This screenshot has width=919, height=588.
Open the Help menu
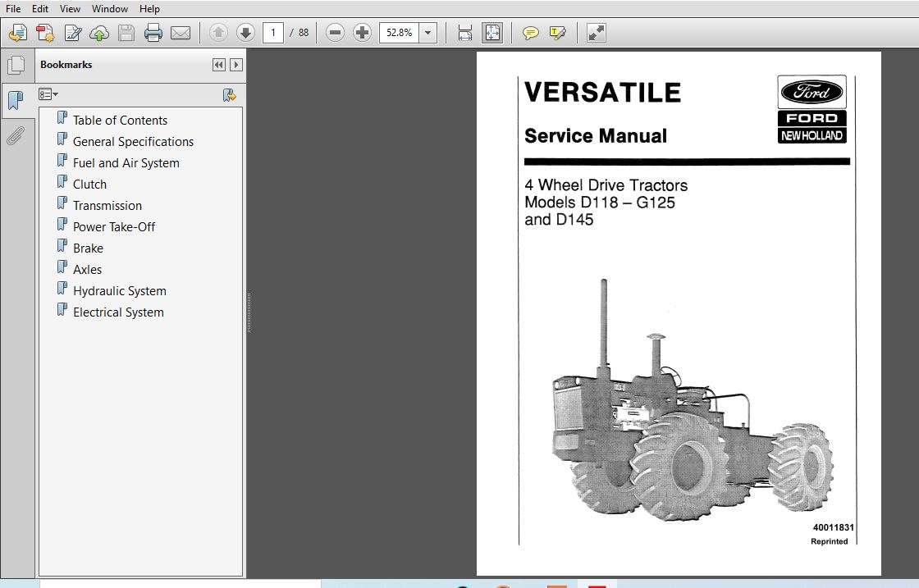coord(149,9)
